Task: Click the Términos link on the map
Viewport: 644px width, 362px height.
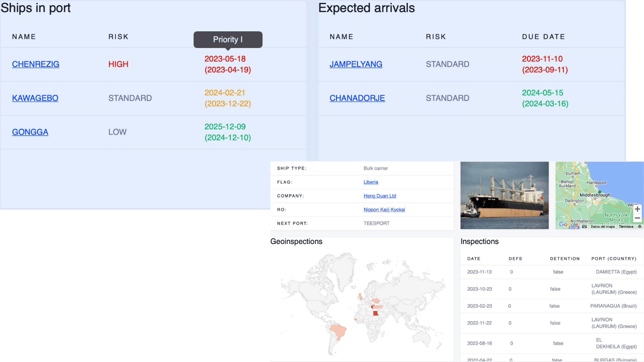Action: [x=626, y=227]
